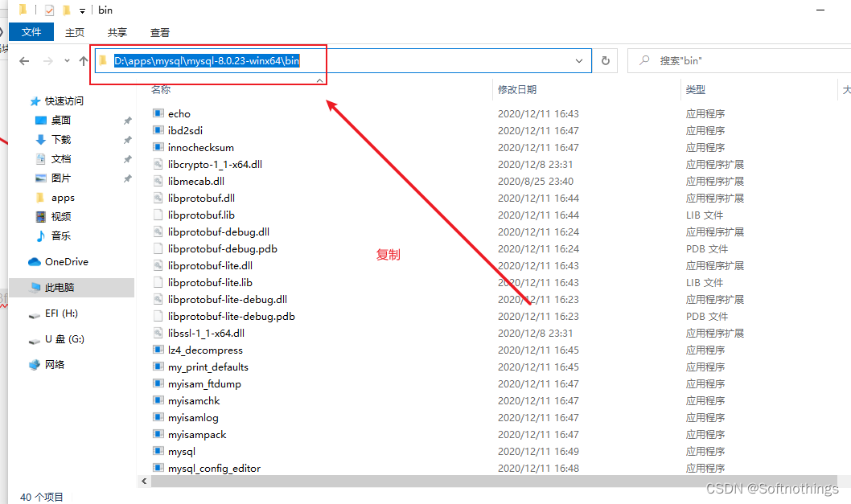Refresh the bin folder view

pos(606,61)
